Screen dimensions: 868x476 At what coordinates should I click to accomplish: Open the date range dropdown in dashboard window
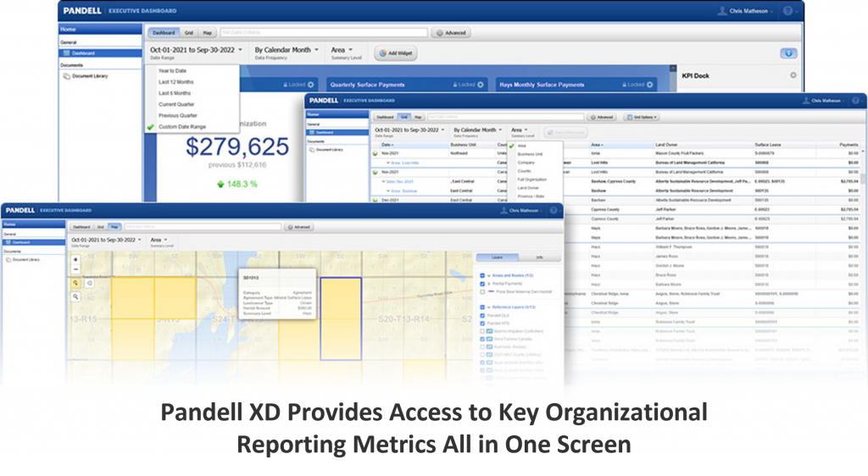tap(196, 50)
